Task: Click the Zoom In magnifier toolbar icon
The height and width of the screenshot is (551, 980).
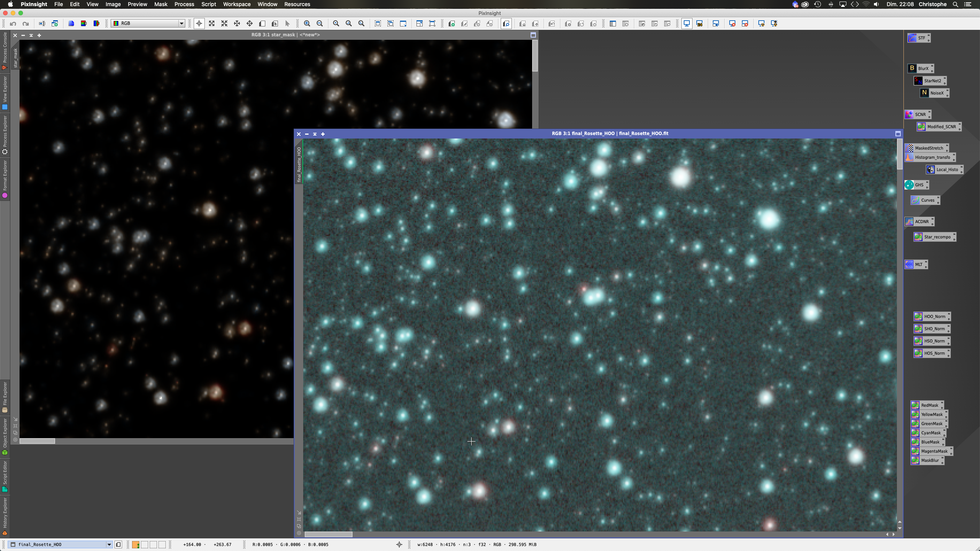Action: [307, 23]
